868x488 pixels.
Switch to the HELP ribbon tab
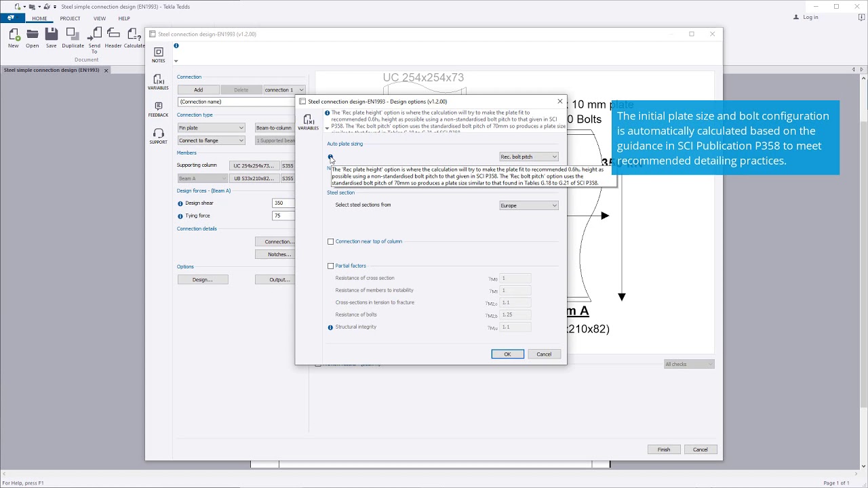point(124,18)
